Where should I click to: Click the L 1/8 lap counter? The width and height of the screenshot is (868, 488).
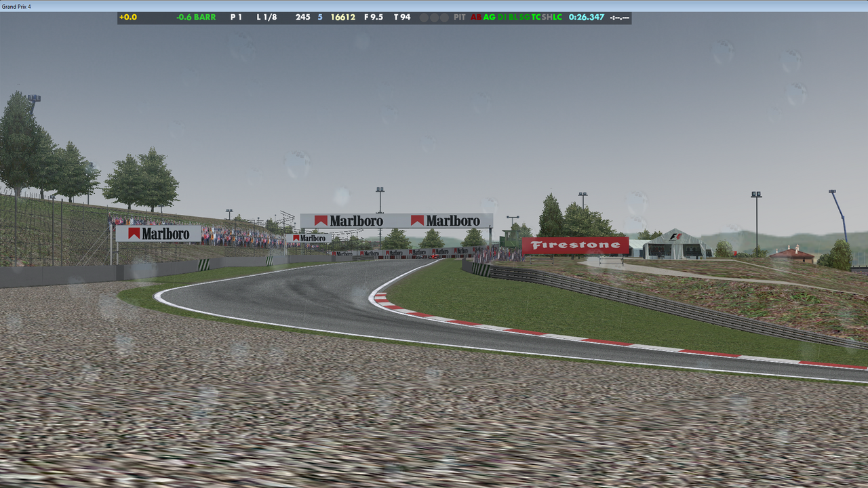[267, 17]
